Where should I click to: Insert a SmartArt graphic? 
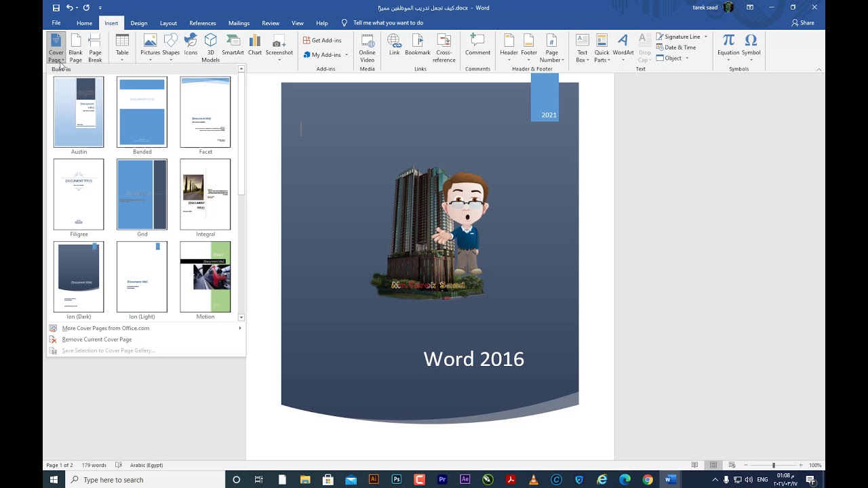click(x=233, y=45)
